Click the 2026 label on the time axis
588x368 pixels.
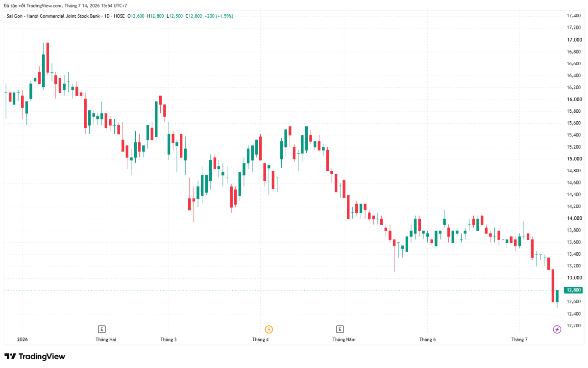[22, 340]
